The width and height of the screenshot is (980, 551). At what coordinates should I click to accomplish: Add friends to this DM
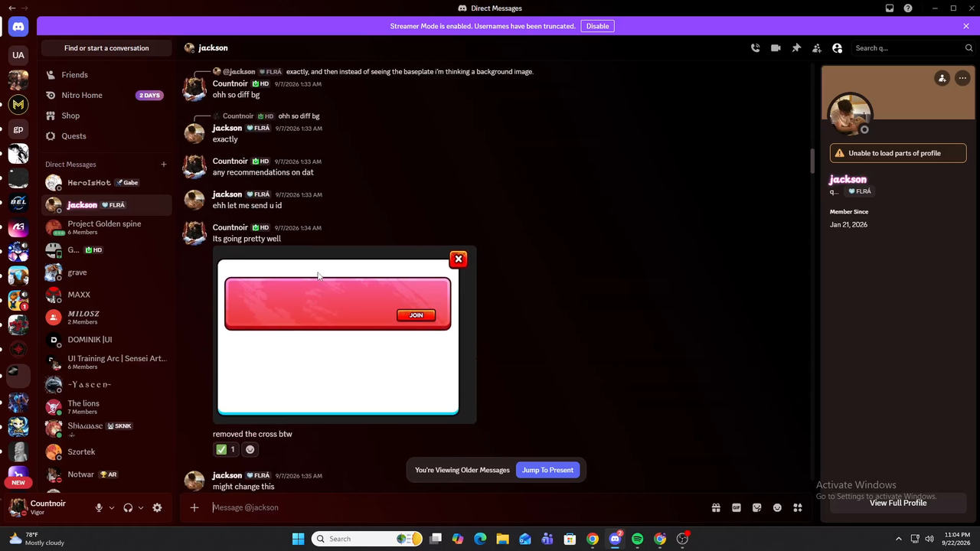(x=817, y=48)
